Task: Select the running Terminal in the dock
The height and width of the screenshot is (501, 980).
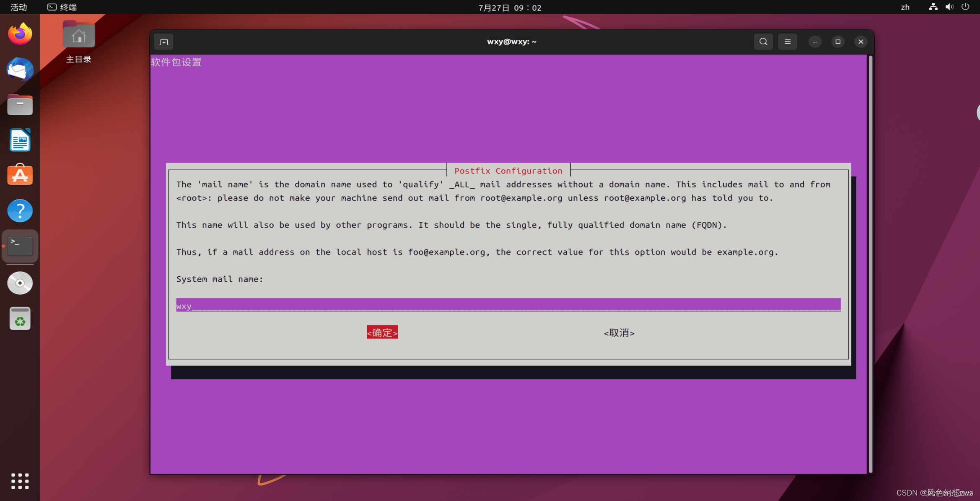Action: [x=20, y=246]
